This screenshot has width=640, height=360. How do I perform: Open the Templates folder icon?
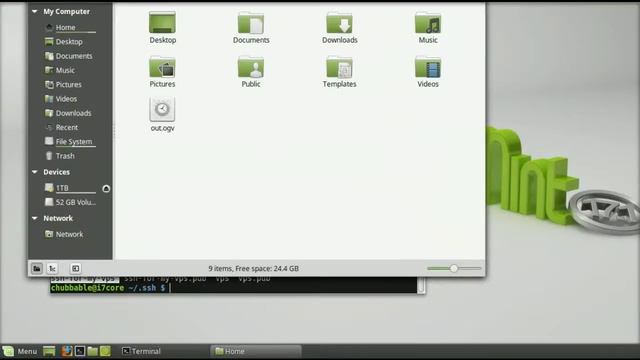[339, 67]
